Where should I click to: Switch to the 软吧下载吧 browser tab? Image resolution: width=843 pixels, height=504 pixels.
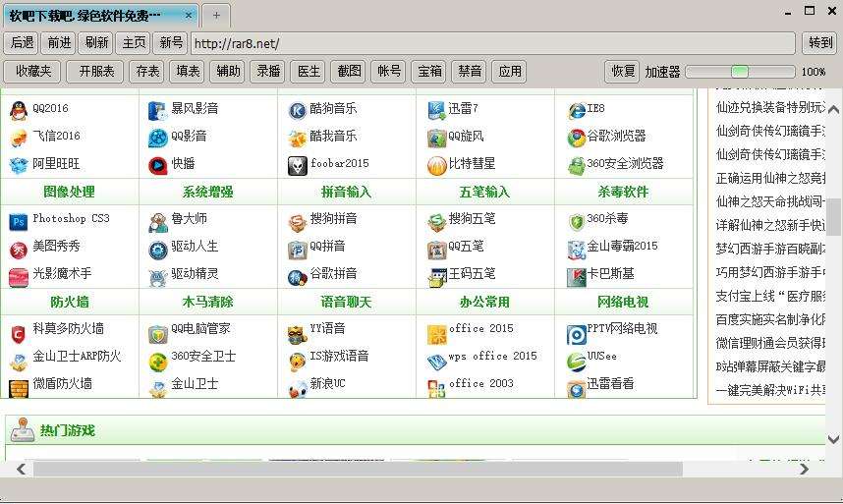(x=101, y=16)
